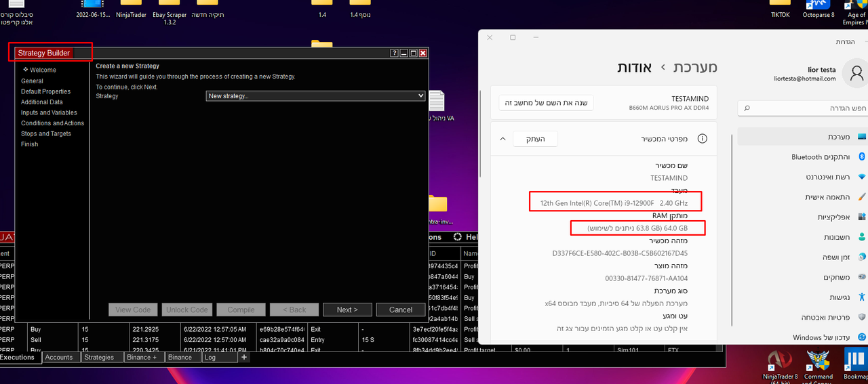Click the Settings search field
The height and width of the screenshot is (384, 868).
click(x=802, y=108)
